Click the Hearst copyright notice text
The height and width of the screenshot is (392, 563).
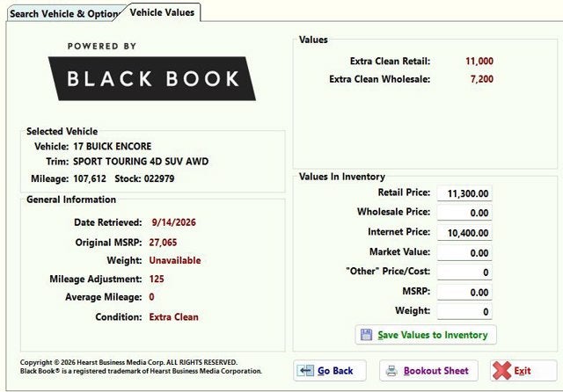[x=141, y=367]
